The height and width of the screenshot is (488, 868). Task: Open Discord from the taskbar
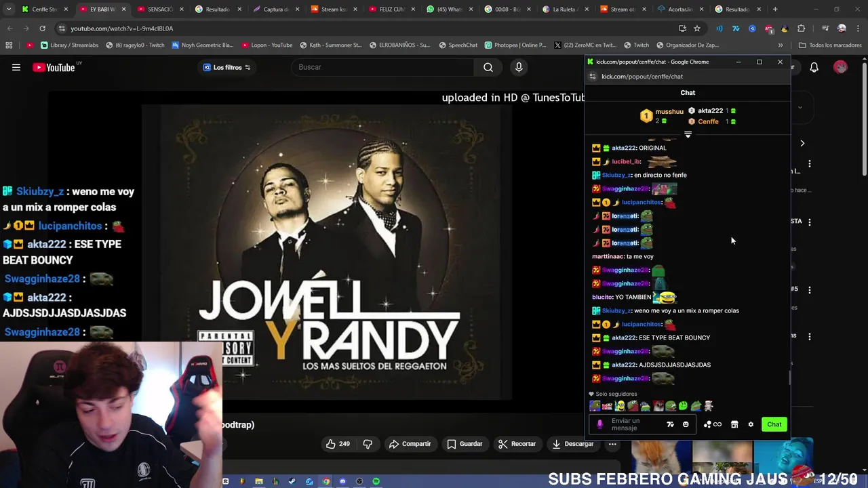pyautogui.click(x=342, y=481)
